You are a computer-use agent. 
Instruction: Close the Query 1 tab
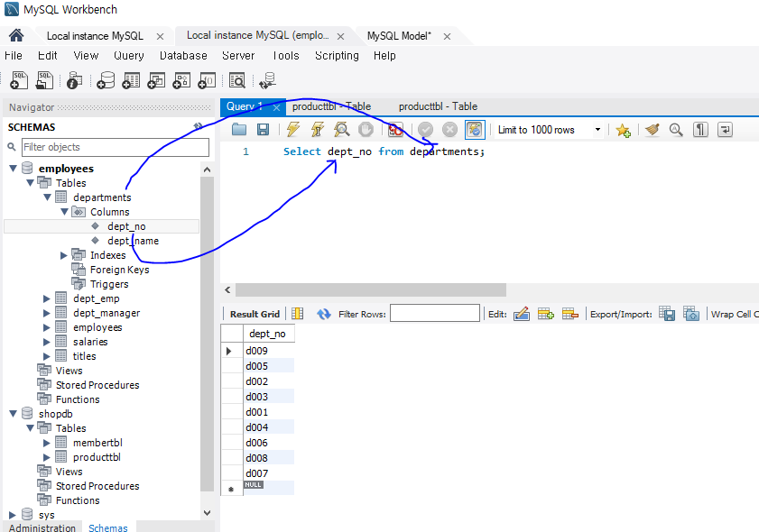[x=276, y=107]
